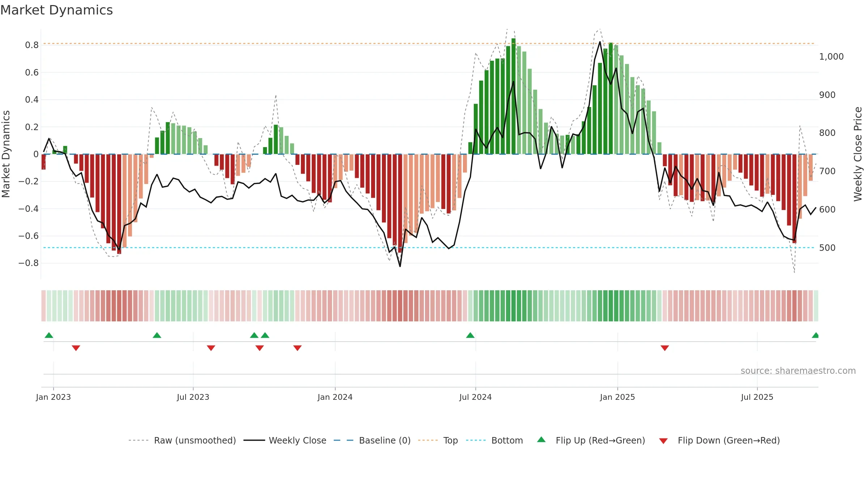This screenshot has height=488, width=868.
Task: Click the cyan dashed Bottom threshold line
Action: click(x=429, y=248)
